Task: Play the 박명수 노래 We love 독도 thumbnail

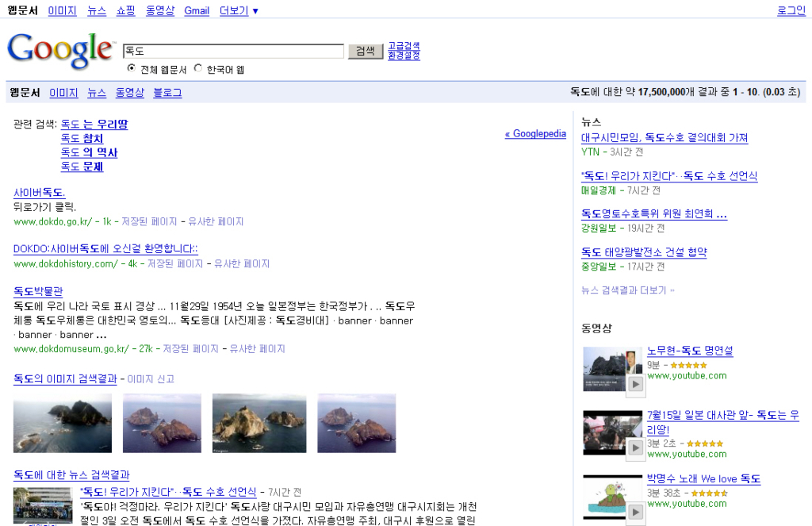Action: [x=612, y=497]
